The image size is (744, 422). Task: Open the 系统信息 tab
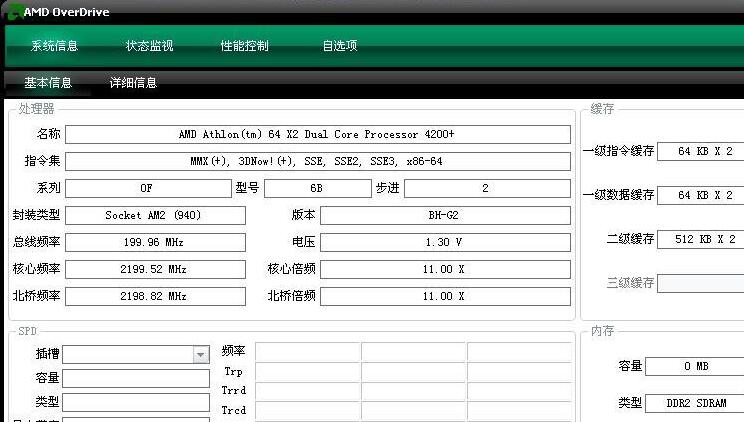[54, 46]
